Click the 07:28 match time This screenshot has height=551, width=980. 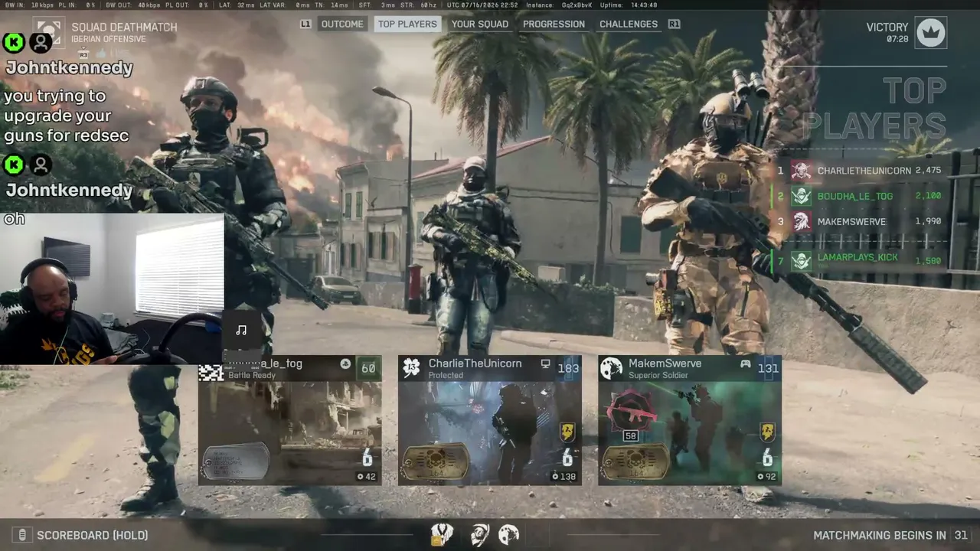click(x=897, y=39)
